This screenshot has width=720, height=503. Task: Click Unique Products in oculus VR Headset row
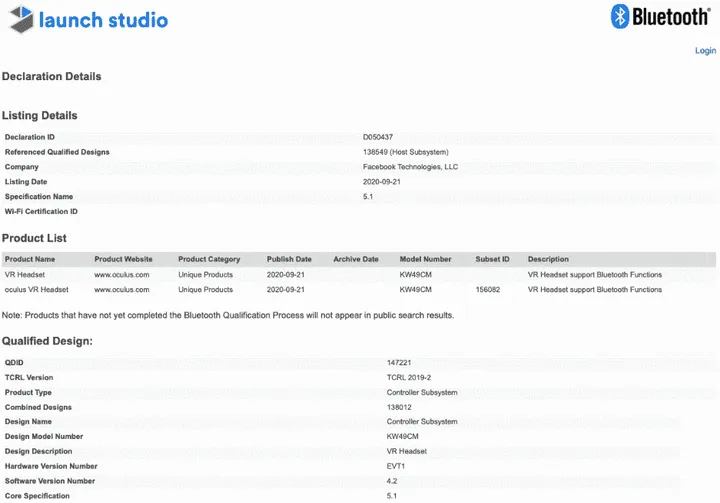coord(205,290)
